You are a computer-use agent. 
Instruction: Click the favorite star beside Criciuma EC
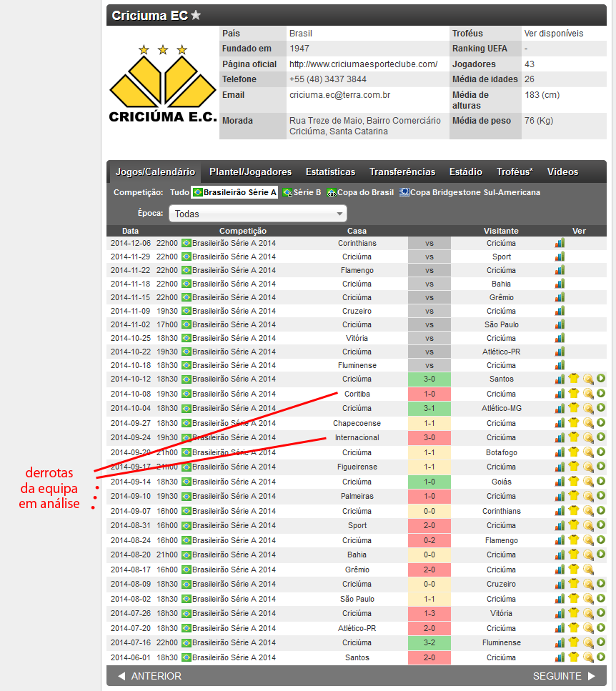coord(196,15)
